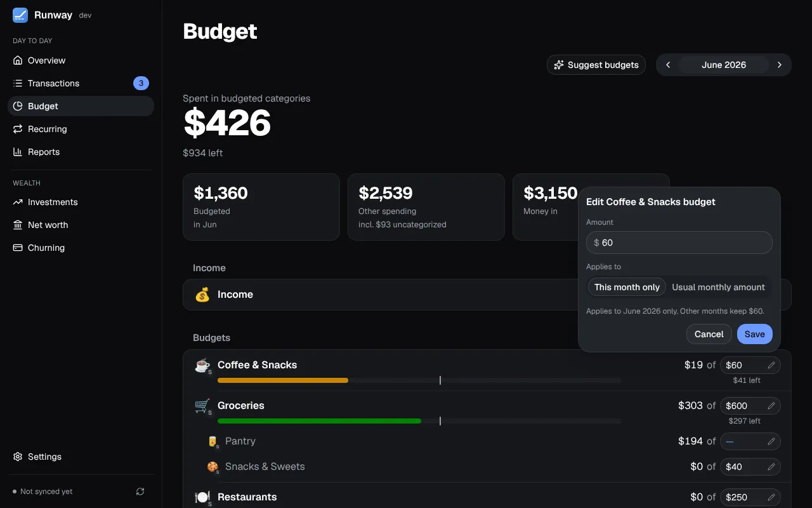Viewport: 812px width, 508px height.
Task: Click the Snacks & Sweets $40 budget field
Action: (750, 467)
